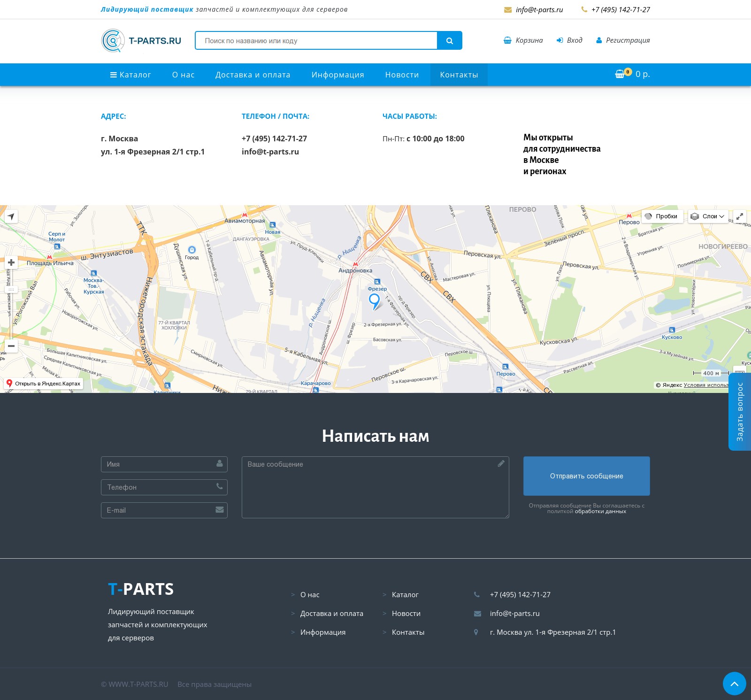
Task: Zoom in the map with plus button
Action: click(11, 262)
